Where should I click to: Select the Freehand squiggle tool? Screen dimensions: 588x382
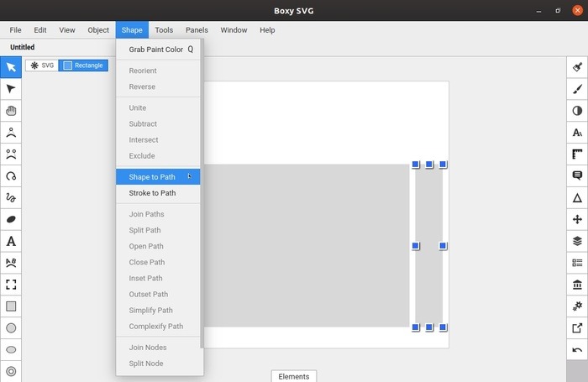click(x=11, y=197)
